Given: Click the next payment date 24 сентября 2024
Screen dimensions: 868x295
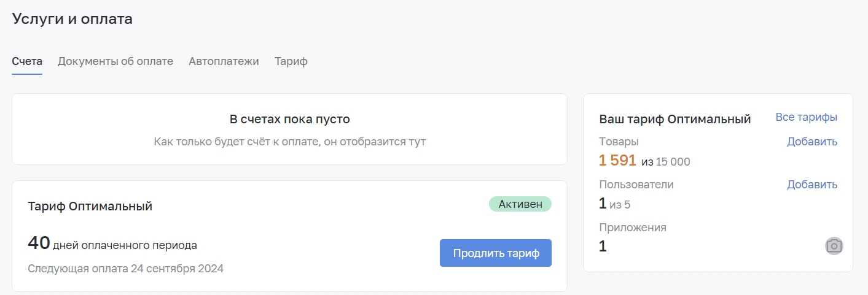Looking at the screenshot, I should click(x=178, y=269).
